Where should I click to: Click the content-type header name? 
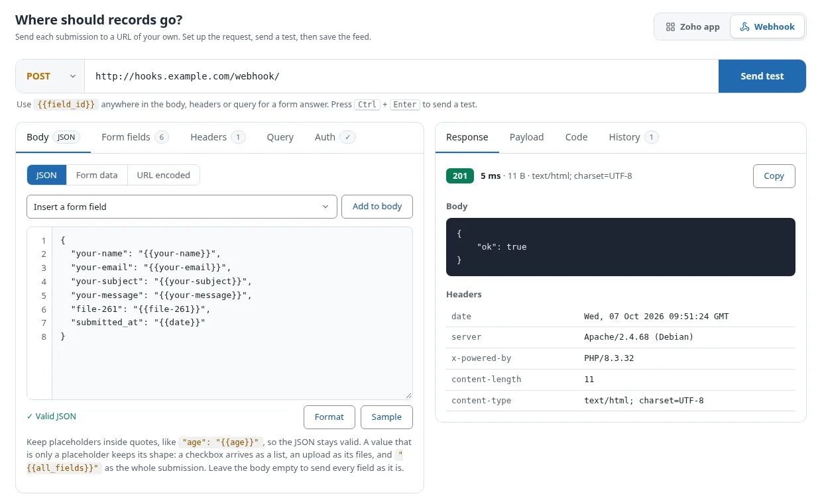pos(481,401)
